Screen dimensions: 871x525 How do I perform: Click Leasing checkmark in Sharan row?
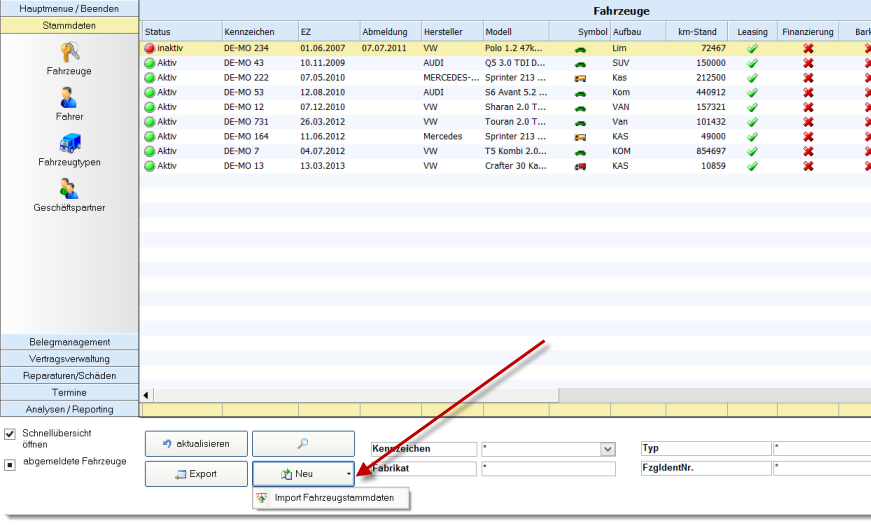point(752,107)
